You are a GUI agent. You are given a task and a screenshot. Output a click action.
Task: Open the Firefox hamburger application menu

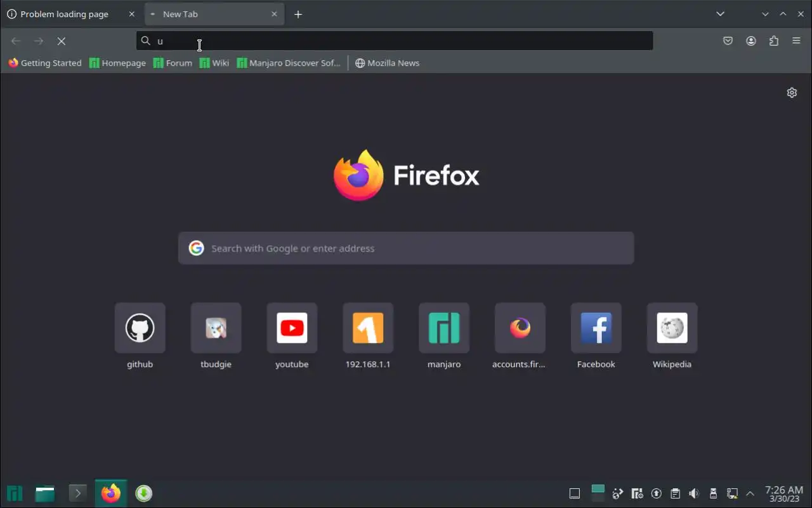tap(797, 41)
